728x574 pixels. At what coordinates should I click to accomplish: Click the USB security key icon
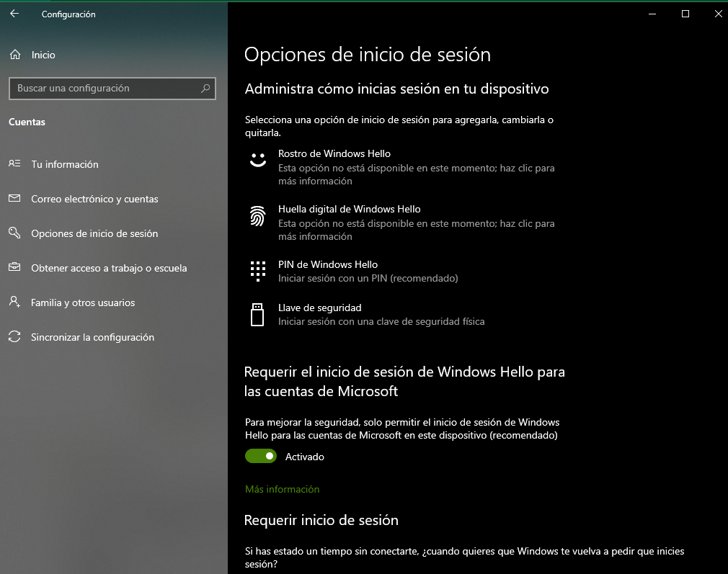point(257,315)
